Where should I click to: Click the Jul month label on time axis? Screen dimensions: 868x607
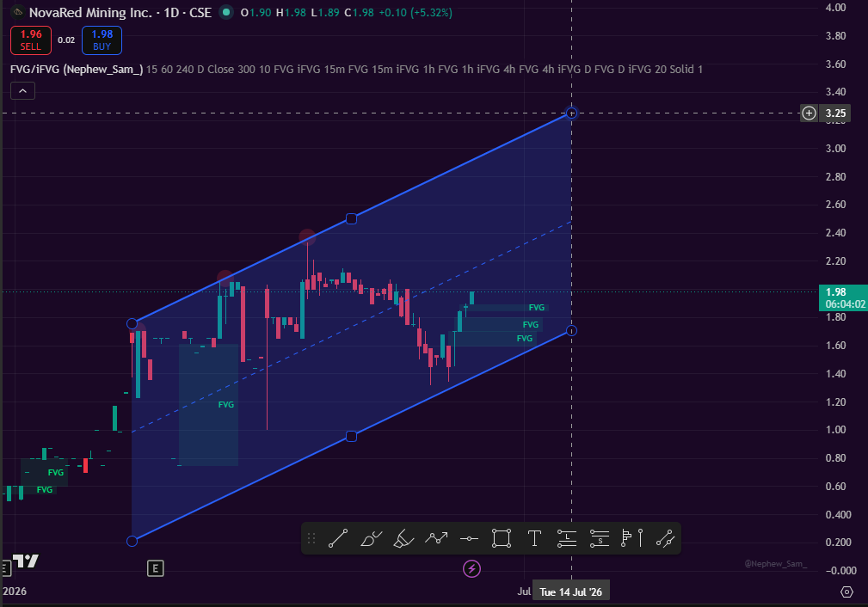point(524,592)
